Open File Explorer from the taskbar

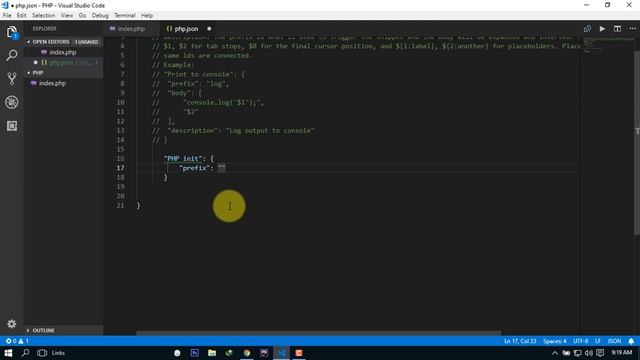[x=212, y=353]
